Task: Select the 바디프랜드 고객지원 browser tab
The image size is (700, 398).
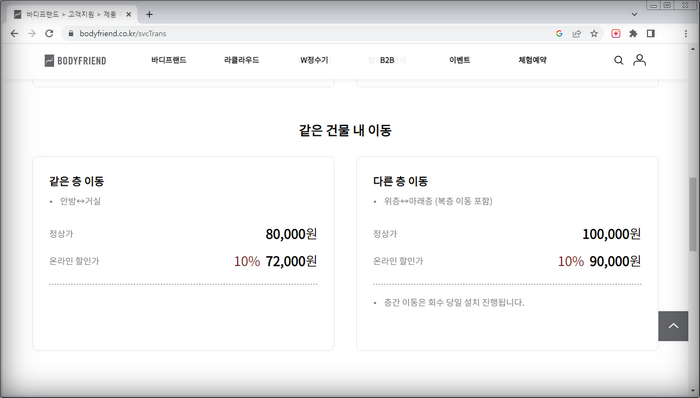Action: point(71,14)
